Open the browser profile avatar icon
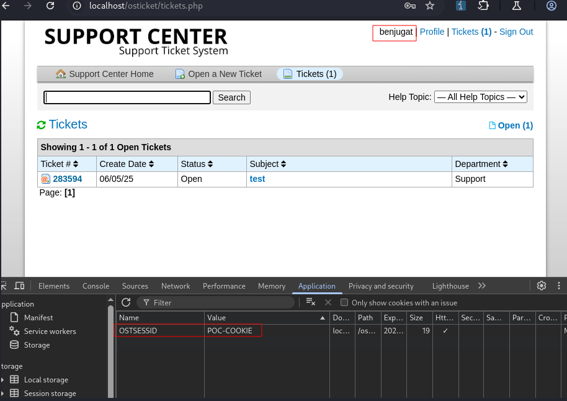This screenshot has height=401, width=567. 551,6
